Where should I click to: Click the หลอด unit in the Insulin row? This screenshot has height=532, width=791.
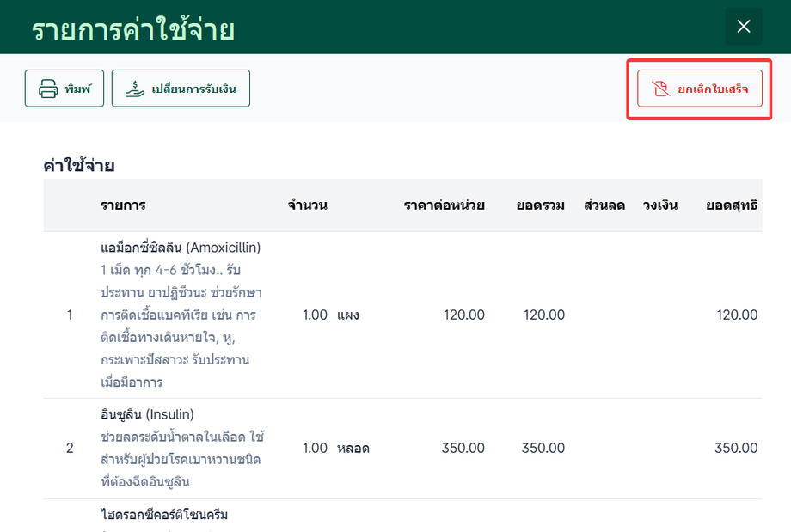[x=353, y=448]
